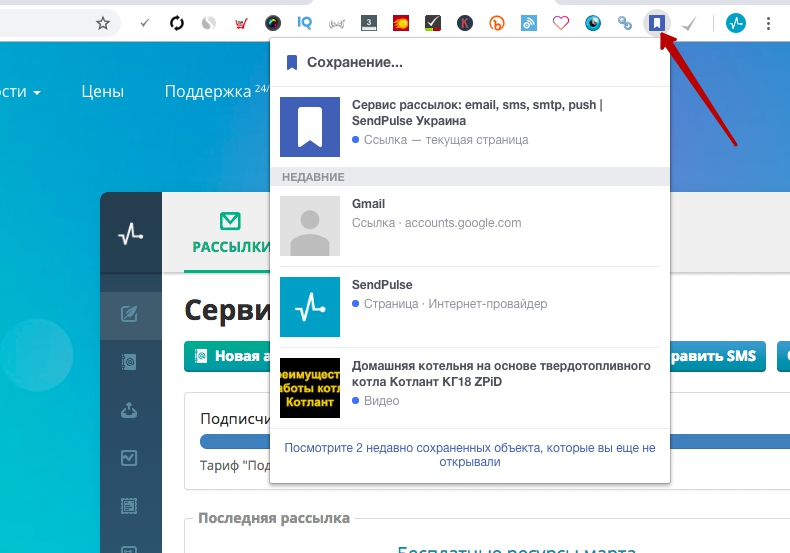Image resolution: width=790 pixels, height=553 pixels.
Task: Click the grey person thumbnail for Gmail
Action: 310,226
